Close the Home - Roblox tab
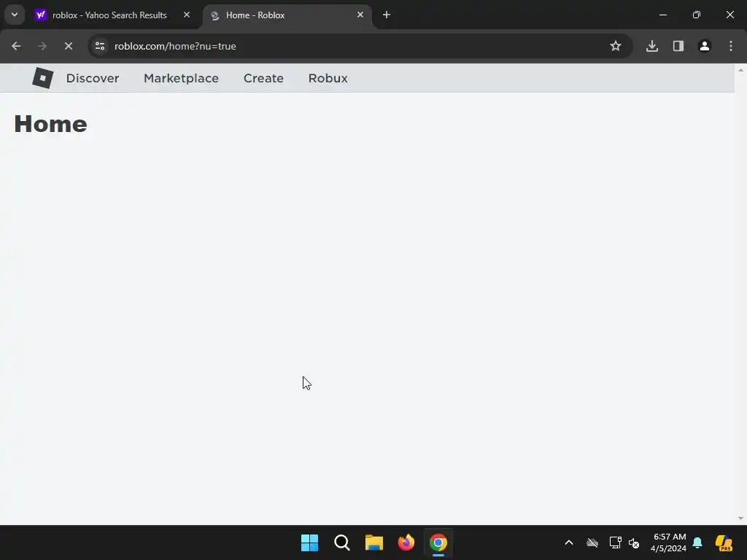Viewport: 747px width, 560px height. tap(360, 15)
